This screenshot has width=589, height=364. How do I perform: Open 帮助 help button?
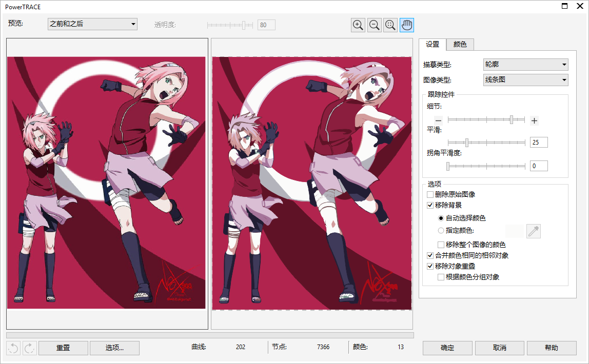[x=552, y=348]
